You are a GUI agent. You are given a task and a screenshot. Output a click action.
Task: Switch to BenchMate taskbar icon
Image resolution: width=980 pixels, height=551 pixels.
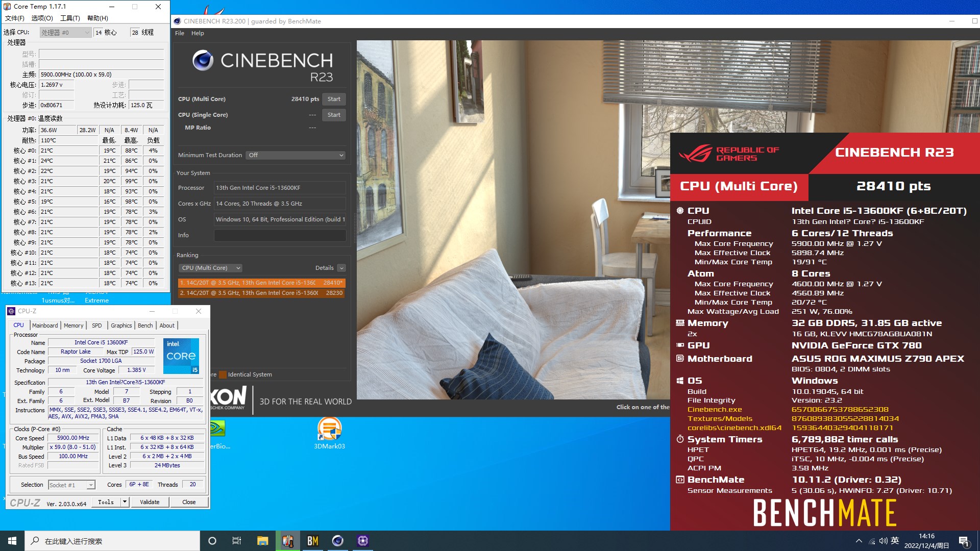[x=313, y=541]
